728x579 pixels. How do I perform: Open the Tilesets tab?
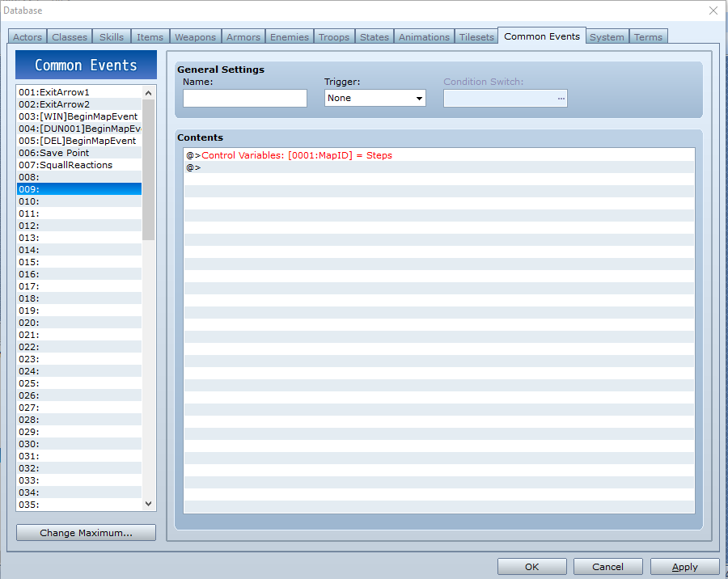[476, 37]
